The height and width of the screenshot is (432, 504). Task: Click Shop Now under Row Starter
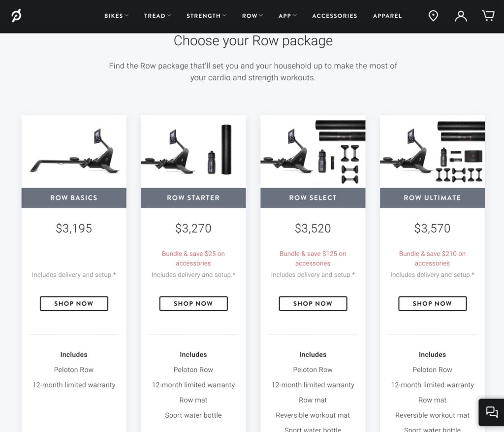click(193, 303)
